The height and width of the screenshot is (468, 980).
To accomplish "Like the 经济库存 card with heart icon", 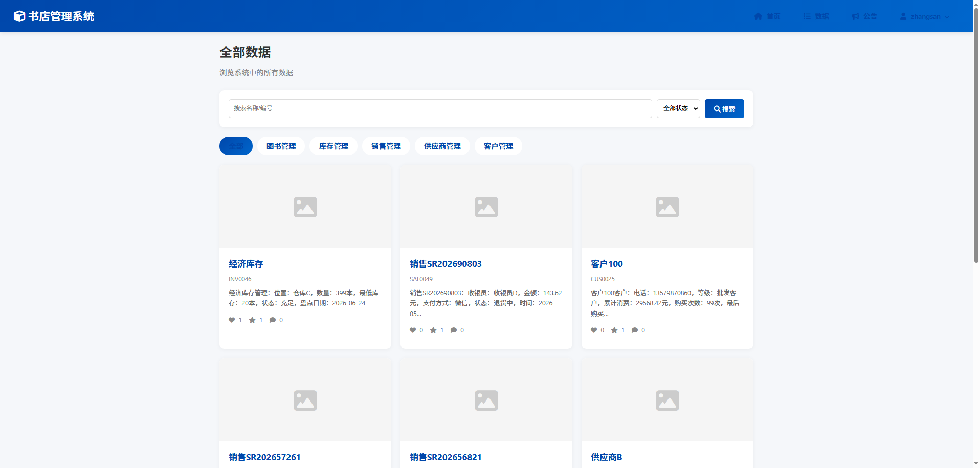I will [232, 320].
